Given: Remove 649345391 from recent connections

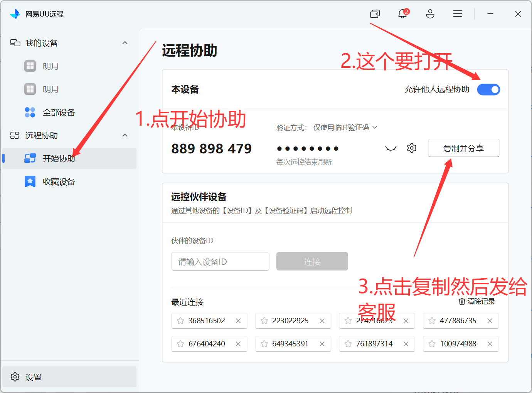Looking at the screenshot, I should 322,344.
